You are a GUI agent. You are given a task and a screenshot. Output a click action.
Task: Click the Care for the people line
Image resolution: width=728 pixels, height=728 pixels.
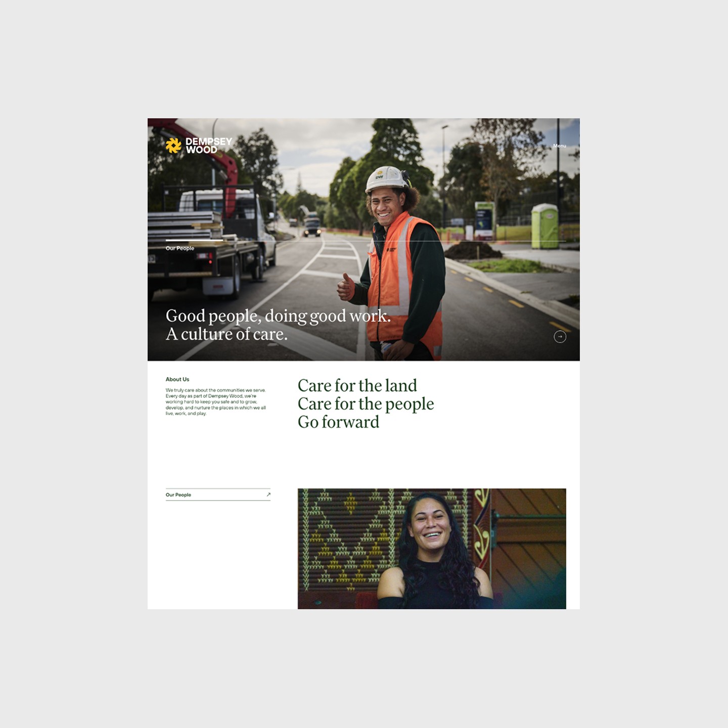point(366,404)
